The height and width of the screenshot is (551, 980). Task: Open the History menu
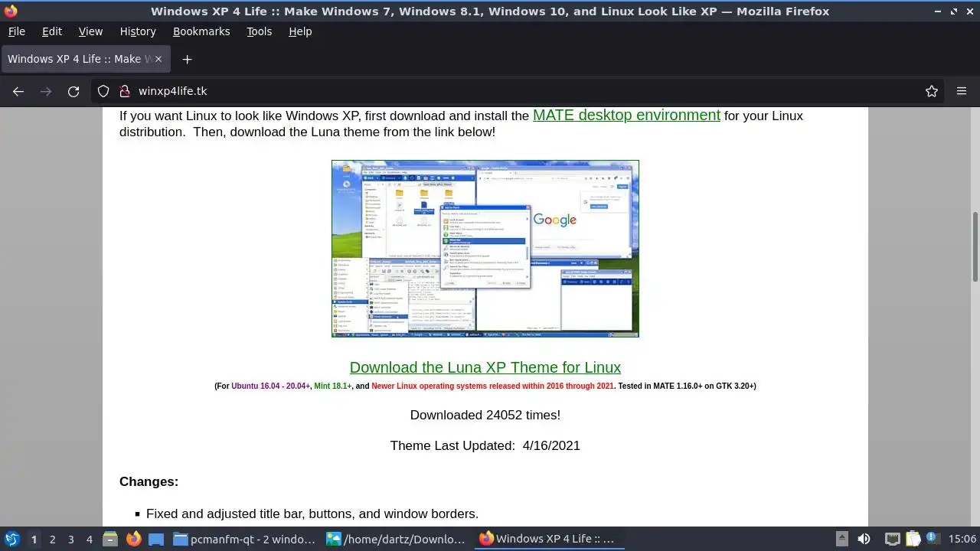coord(138,31)
